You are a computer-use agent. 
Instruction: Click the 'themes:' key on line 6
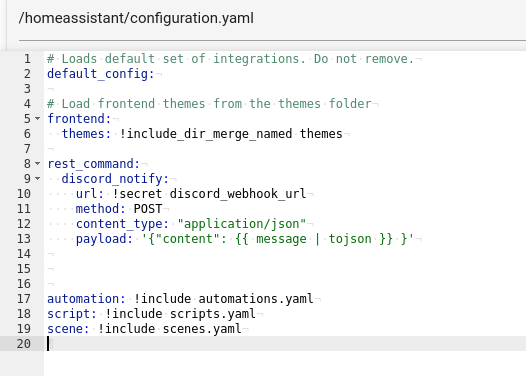[86, 134]
